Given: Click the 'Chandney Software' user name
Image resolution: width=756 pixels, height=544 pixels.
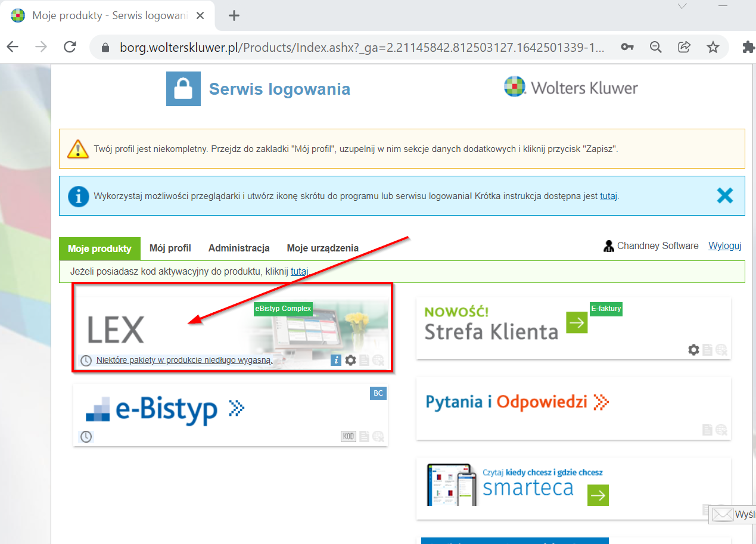Looking at the screenshot, I should tap(658, 246).
